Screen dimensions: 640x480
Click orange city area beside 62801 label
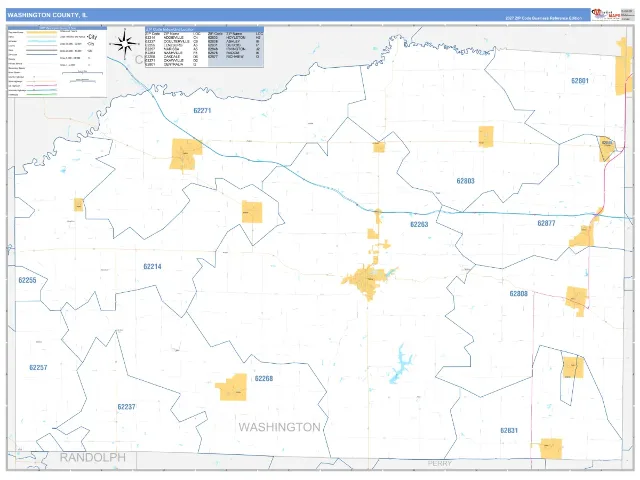(x=624, y=66)
